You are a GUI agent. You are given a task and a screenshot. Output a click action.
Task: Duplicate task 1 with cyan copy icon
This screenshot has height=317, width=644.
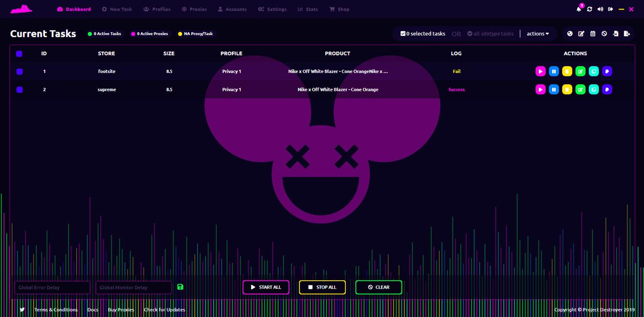point(594,71)
